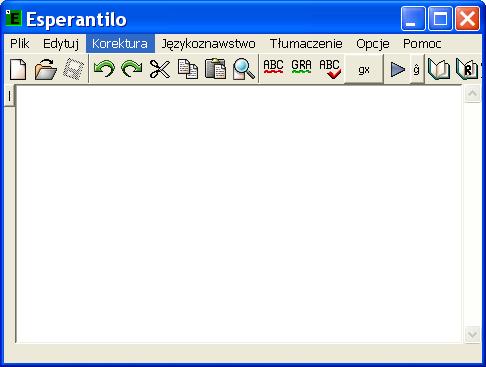Open the Tłumaczenie menu
This screenshot has height=367, width=486.
(x=306, y=44)
